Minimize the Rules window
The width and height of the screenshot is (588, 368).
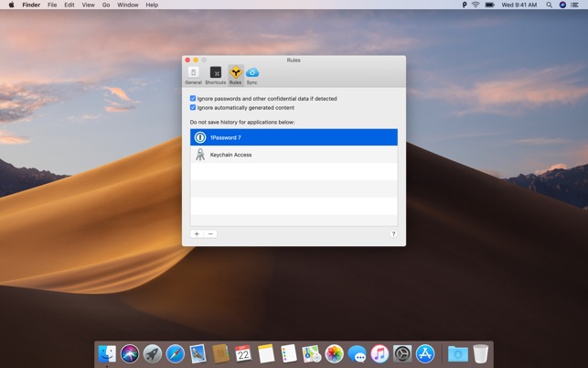[196, 60]
